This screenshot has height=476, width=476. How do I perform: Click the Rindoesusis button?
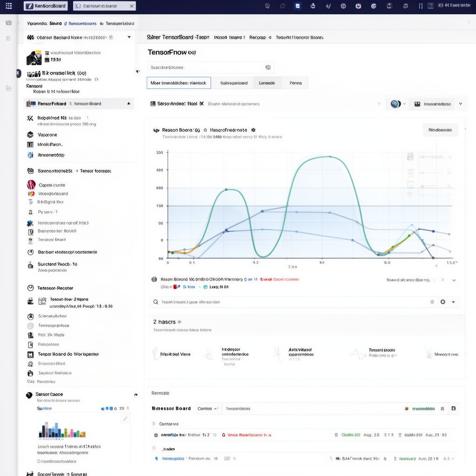(x=440, y=130)
